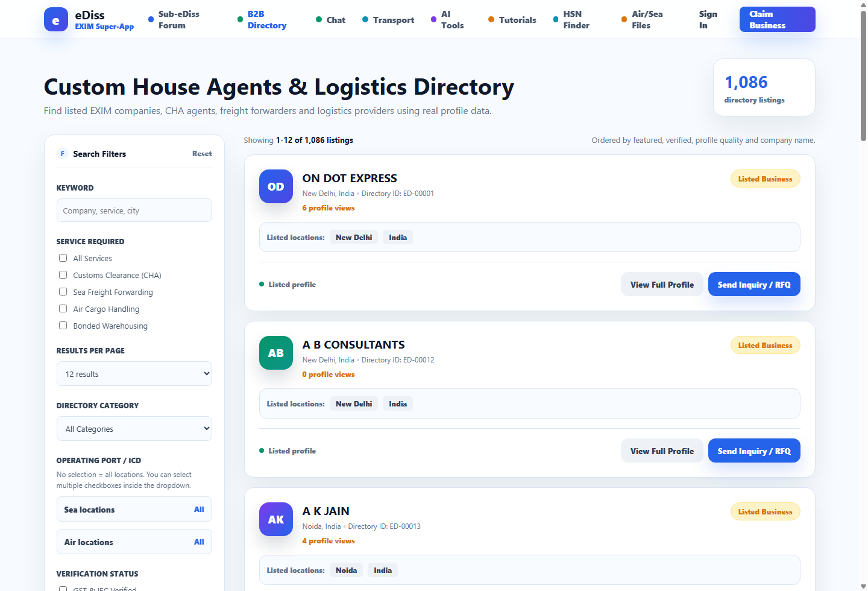Viewport: 868px width, 591px height.
Task: Reset the search filters
Action: click(x=202, y=154)
